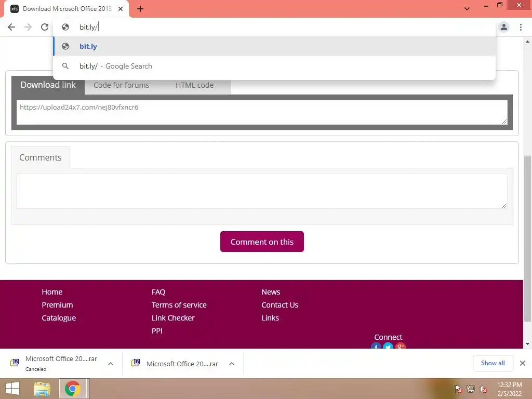The width and height of the screenshot is (532, 399).
Task: Open the Chrome profile avatar icon
Action: pyautogui.click(x=504, y=27)
